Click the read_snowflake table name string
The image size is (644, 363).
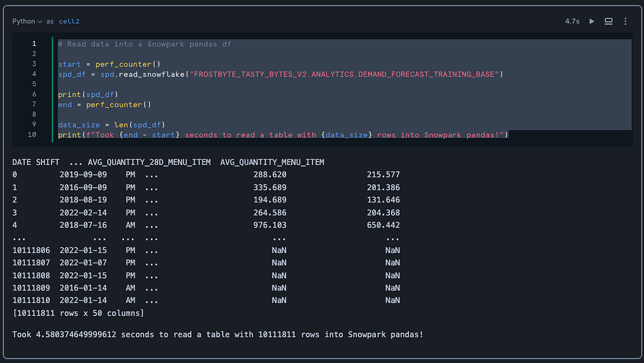click(x=344, y=74)
